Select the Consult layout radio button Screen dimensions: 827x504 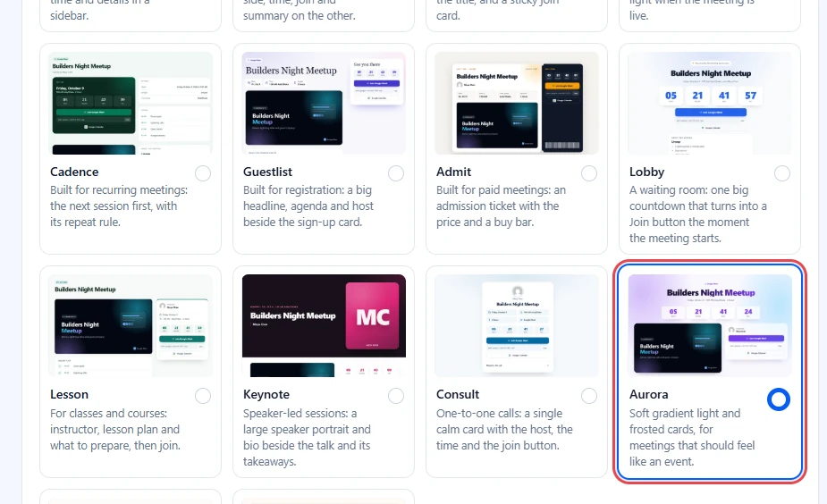(589, 396)
